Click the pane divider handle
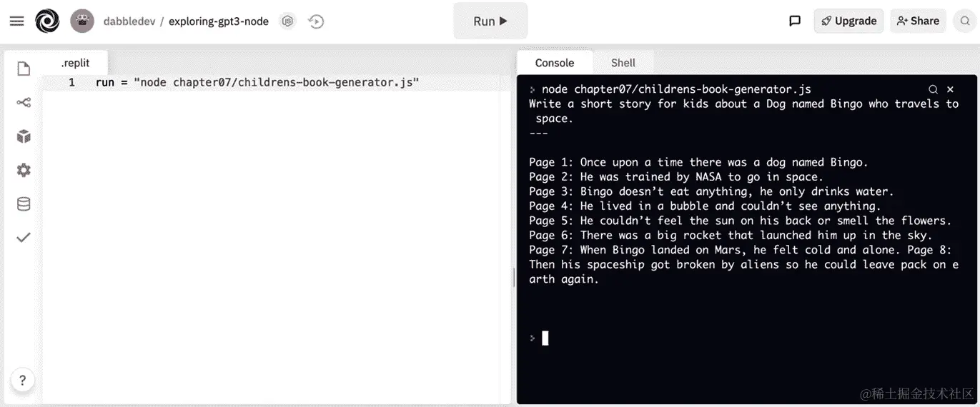This screenshot has width=980, height=407. coord(514,277)
